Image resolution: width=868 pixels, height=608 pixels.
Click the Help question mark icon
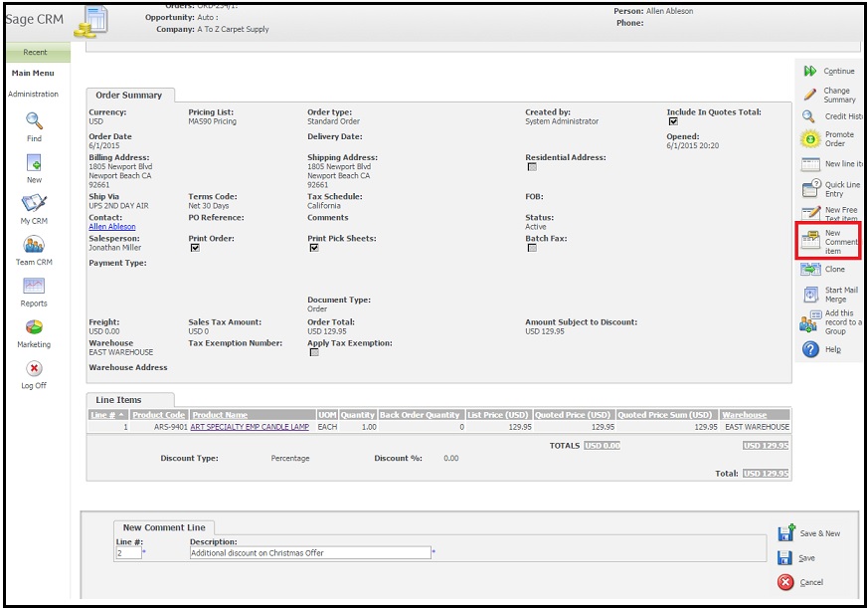coord(810,349)
